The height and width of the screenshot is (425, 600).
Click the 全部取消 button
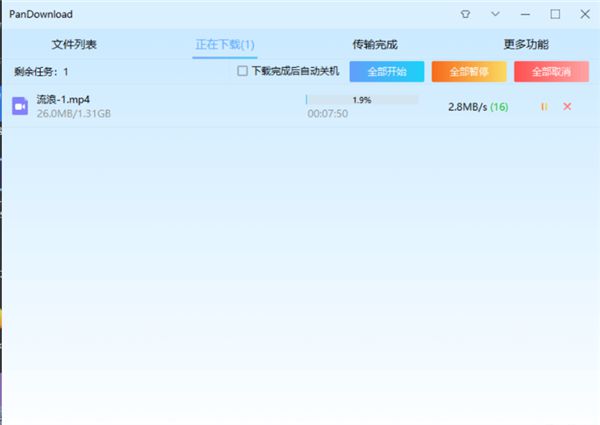tap(551, 72)
